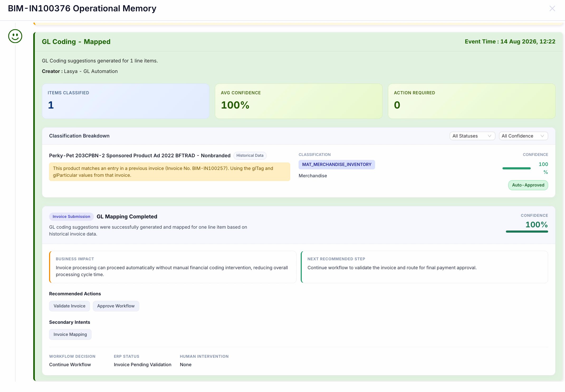The height and width of the screenshot is (392, 565).
Task: Open the Items Classified card
Action: (126, 101)
